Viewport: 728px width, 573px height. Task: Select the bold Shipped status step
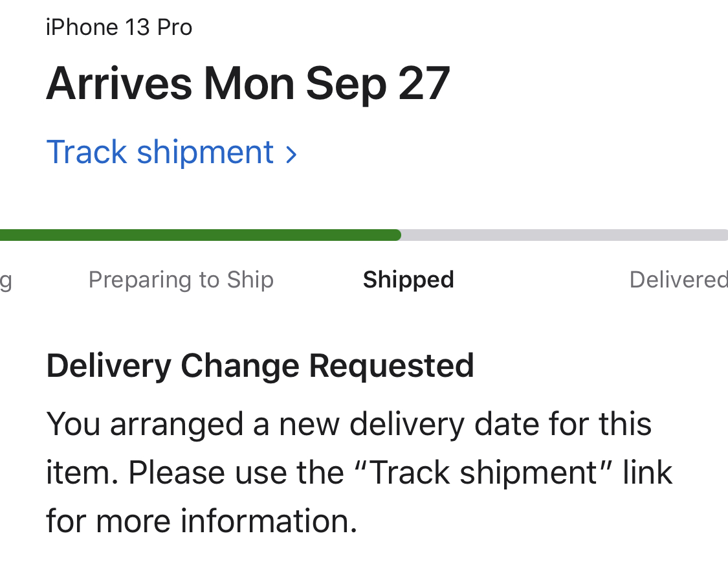pyautogui.click(x=408, y=280)
